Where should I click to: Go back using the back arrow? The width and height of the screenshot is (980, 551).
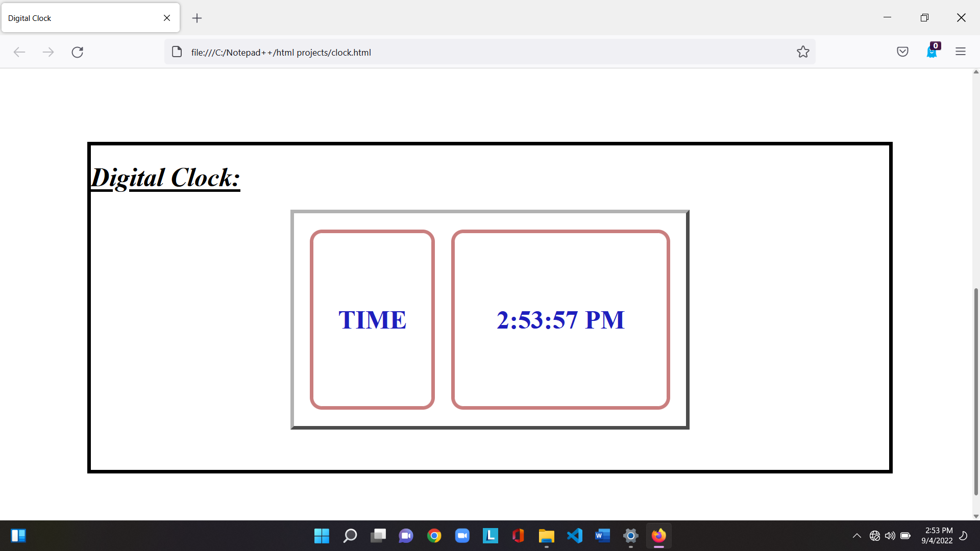19,52
